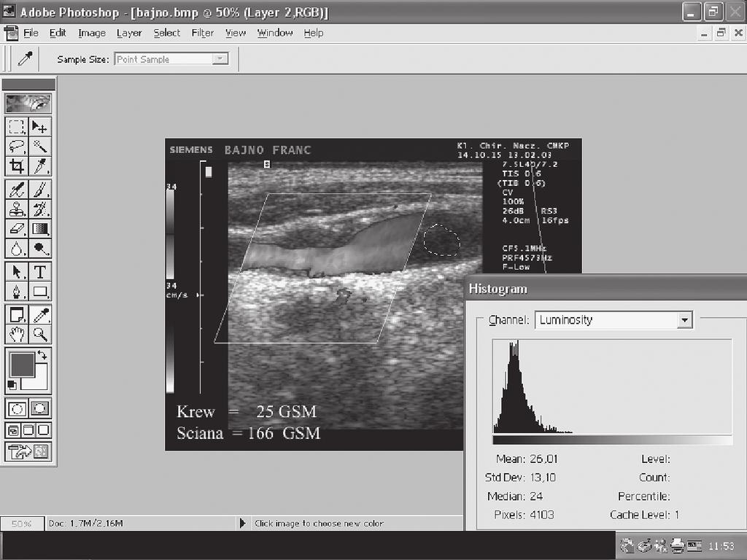
Task: Select the Gradient tool
Action: 40,229
